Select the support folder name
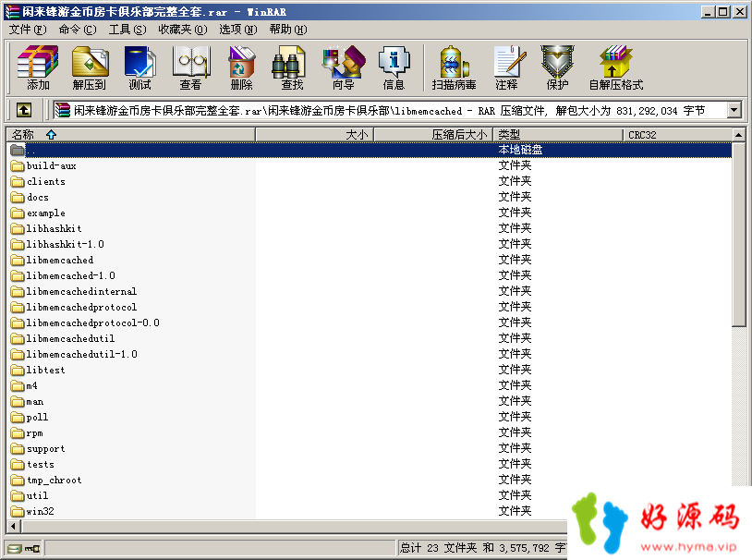The width and height of the screenshot is (752, 560). click(x=45, y=449)
